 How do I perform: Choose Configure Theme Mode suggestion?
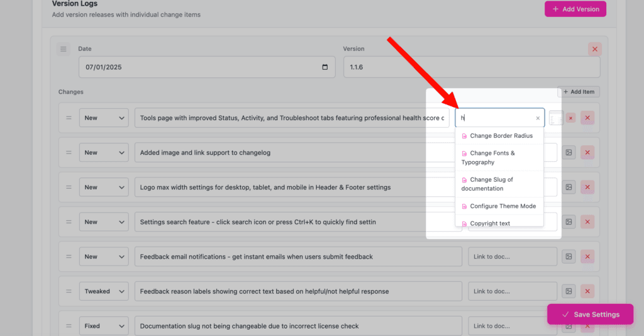pyautogui.click(x=502, y=206)
